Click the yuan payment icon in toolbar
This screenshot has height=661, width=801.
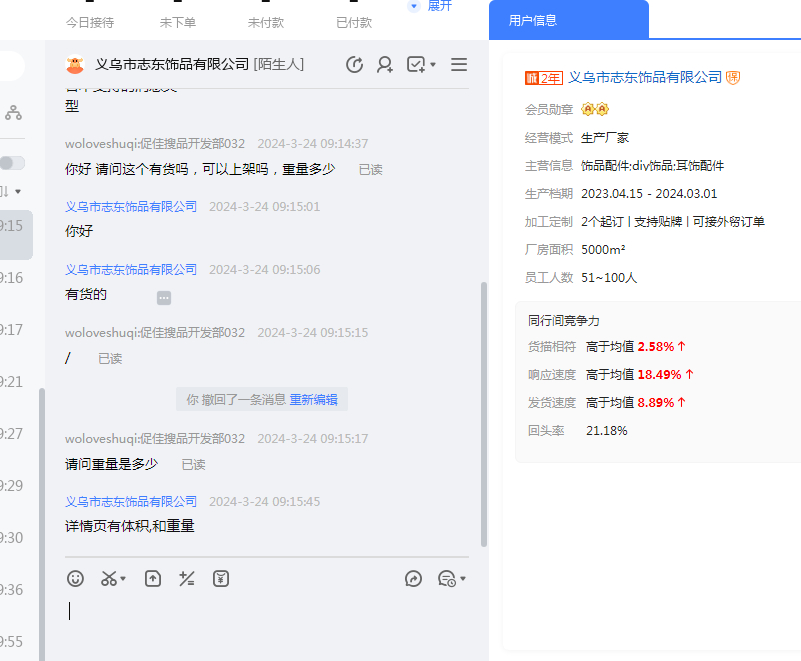click(221, 578)
